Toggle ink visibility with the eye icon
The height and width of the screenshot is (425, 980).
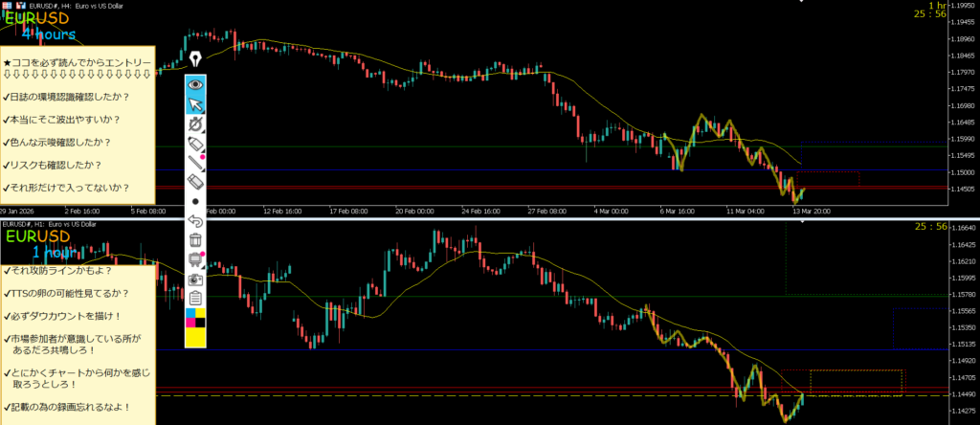point(196,84)
